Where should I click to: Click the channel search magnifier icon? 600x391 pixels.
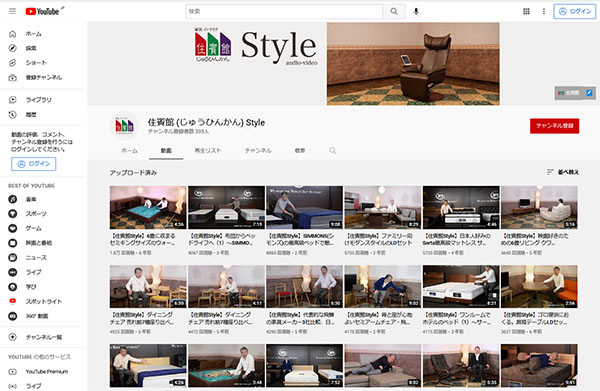333,151
